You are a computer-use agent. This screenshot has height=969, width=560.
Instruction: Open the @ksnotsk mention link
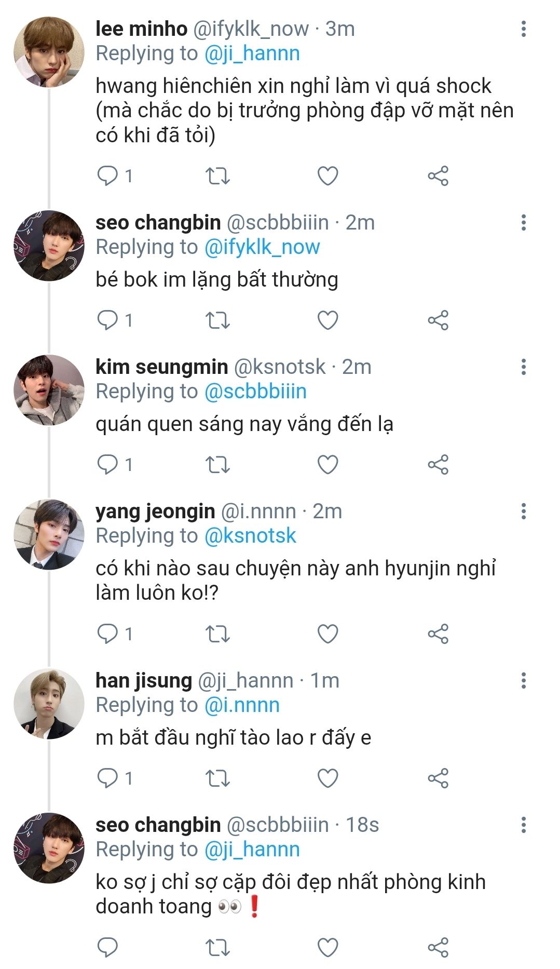pyautogui.click(x=250, y=536)
